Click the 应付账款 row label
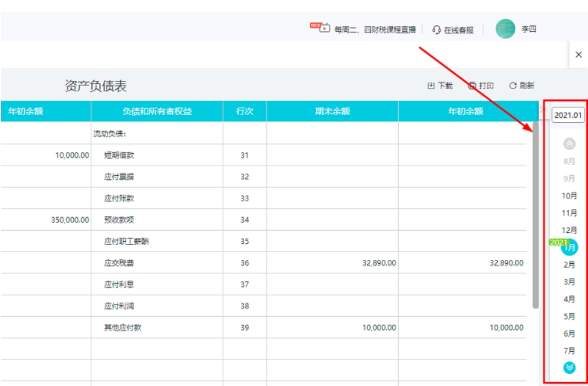The width and height of the screenshot is (588, 386). pos(119,198)
